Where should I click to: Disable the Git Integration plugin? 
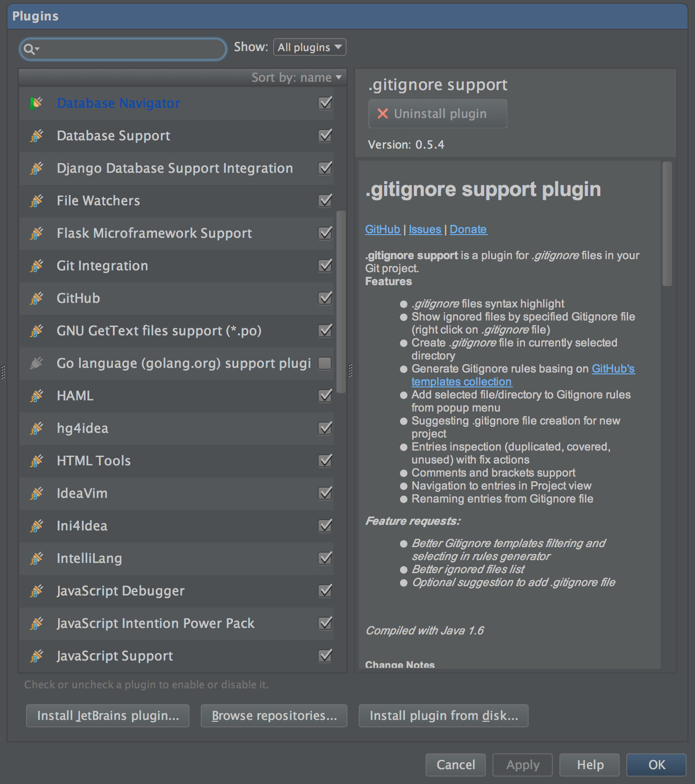(325, 265)
